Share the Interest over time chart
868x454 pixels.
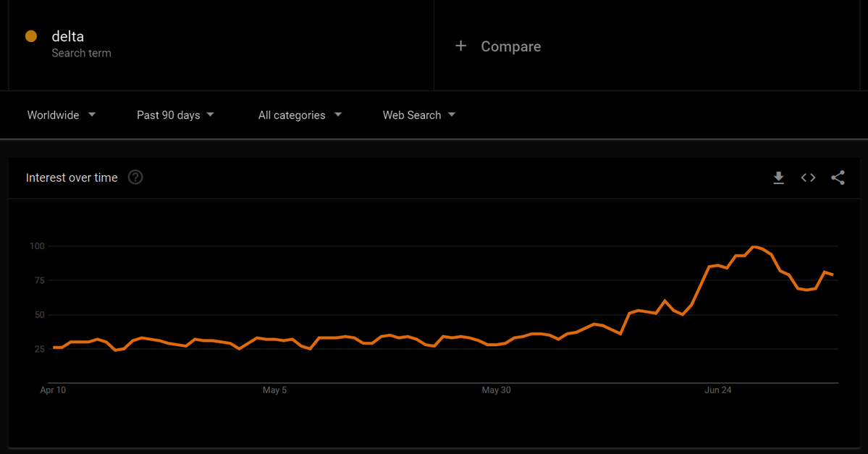[x=838, y=177]
